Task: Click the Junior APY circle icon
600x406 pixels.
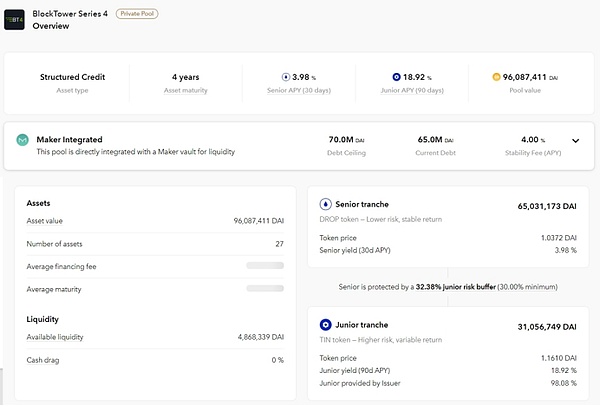Action: [x=397, y=77]
